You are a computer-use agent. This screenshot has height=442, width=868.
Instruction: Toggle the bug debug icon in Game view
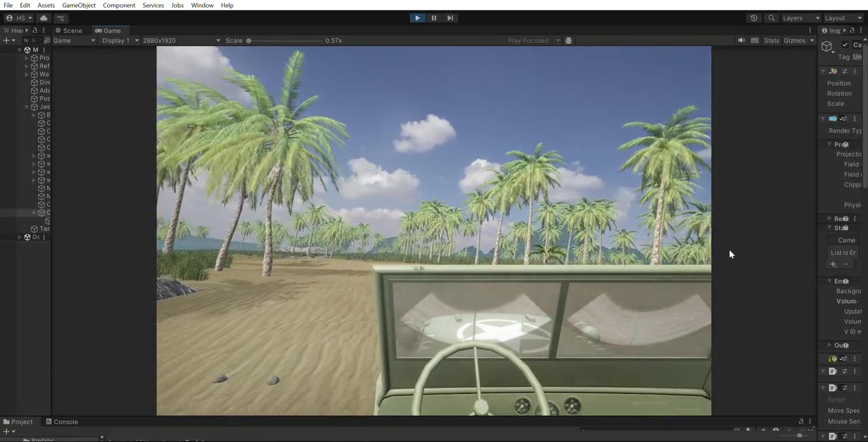tap(569, 41)
